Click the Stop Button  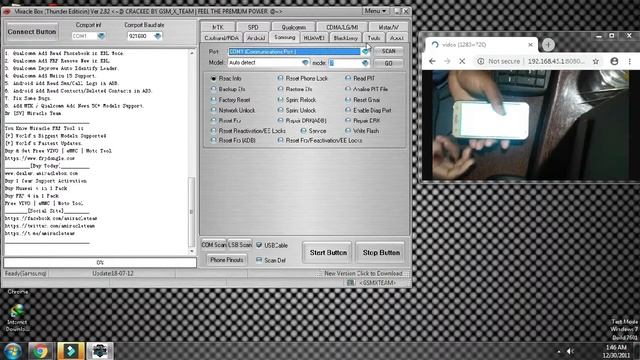(381, 253)
